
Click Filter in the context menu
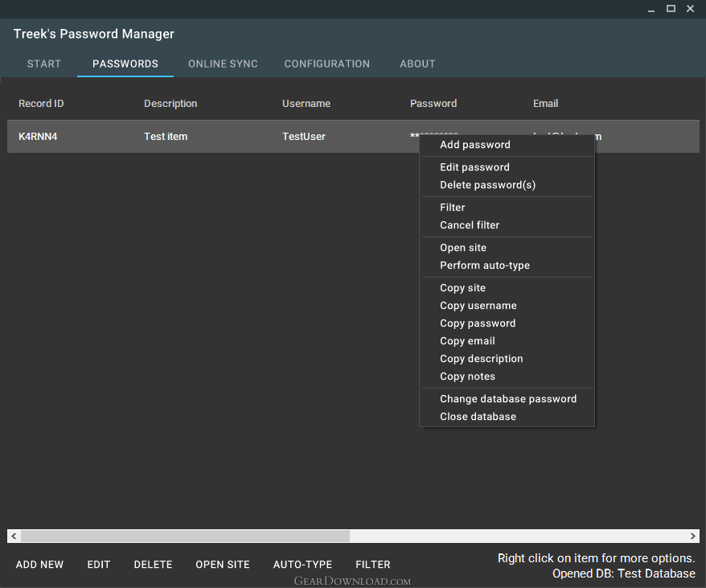pyautogui.click(x=507, y=208)
